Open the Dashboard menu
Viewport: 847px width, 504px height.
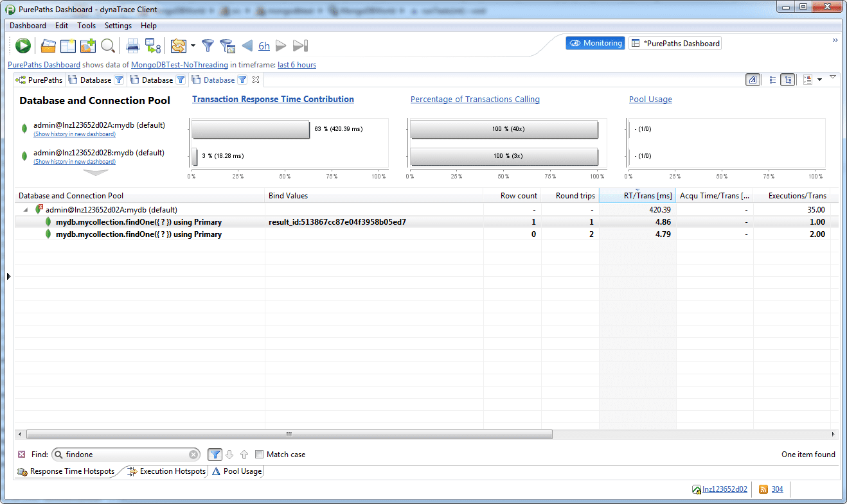pyautogui.click(x=28, y=26)
